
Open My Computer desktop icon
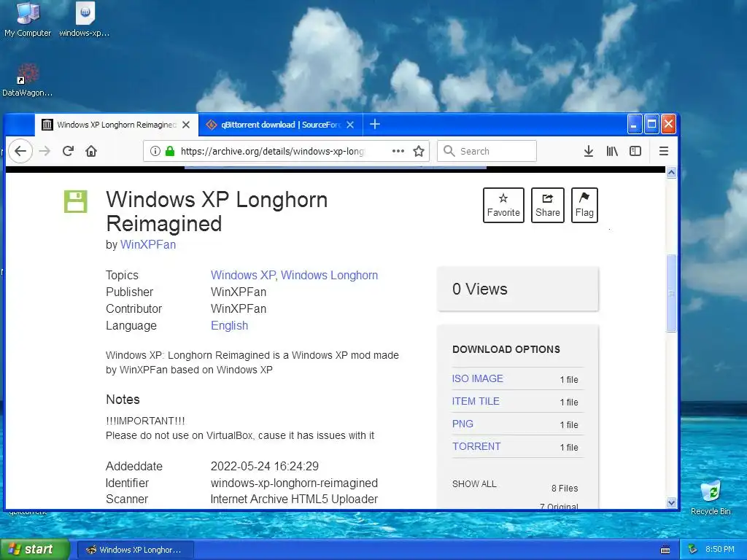click(28, 20)
